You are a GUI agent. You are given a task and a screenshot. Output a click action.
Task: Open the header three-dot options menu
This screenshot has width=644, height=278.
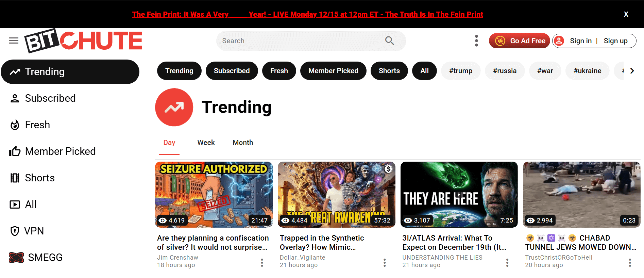(x=476, y=41)
